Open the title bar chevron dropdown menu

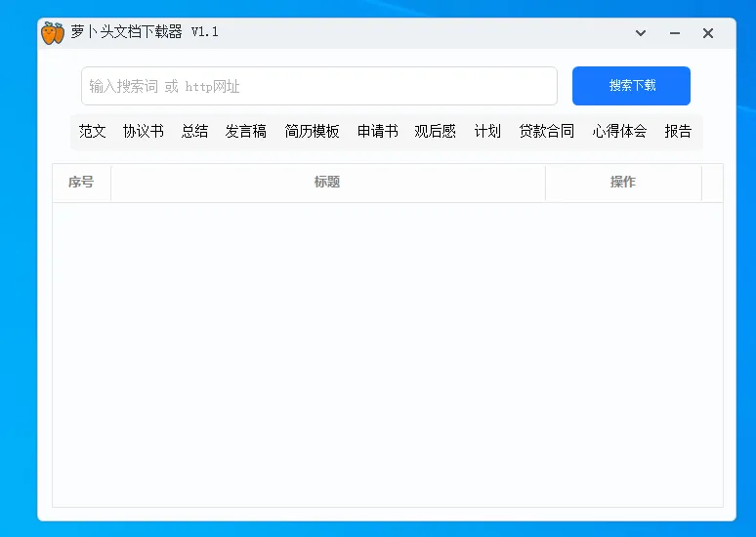coord(641,33)
